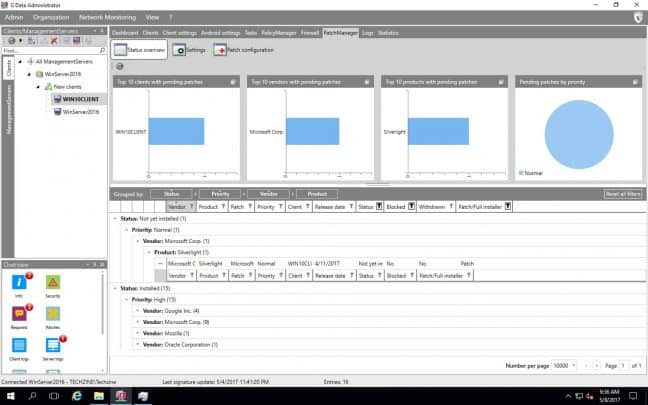Click Windows Start button
The width and height of the screenshot is (648, 405).
tap(11, 396)
